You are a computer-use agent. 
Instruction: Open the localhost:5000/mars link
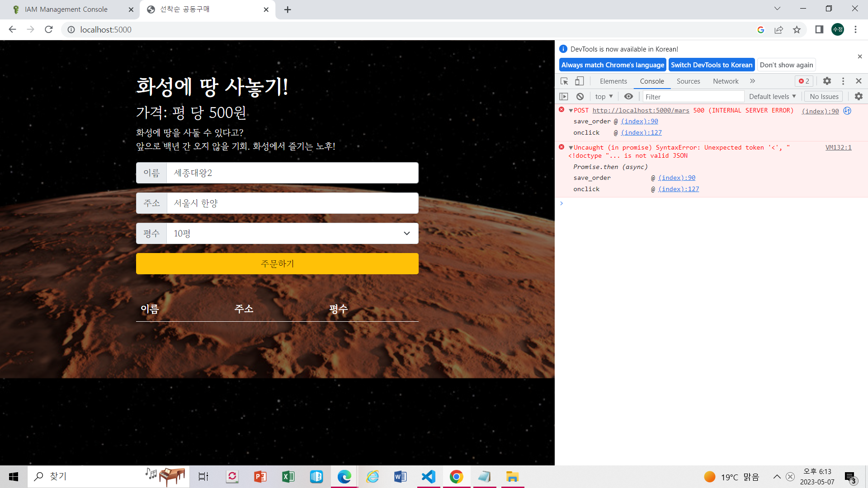[x=641, y=111]
